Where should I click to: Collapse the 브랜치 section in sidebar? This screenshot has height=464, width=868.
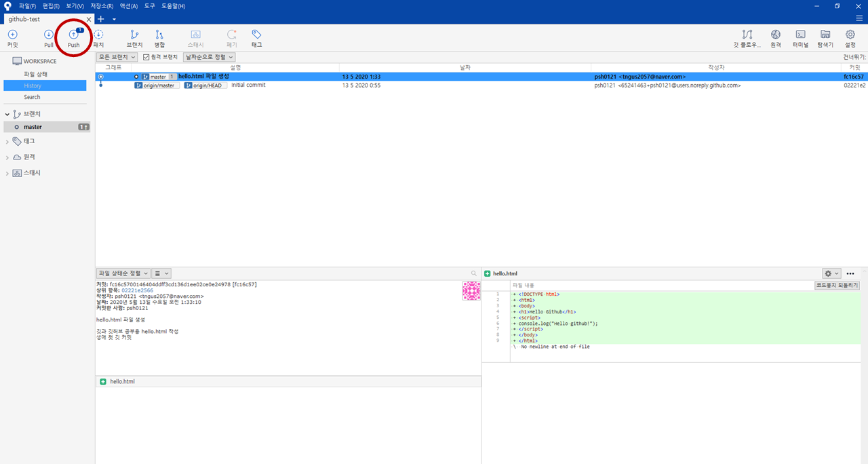7,114
